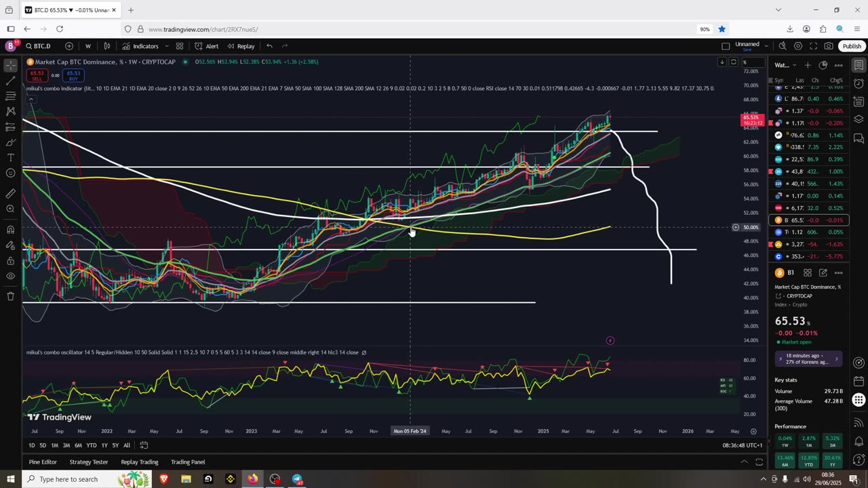This screenshot has width=868, height=488.
Task: Select the ruler measure tool
Action: (10, 193)
